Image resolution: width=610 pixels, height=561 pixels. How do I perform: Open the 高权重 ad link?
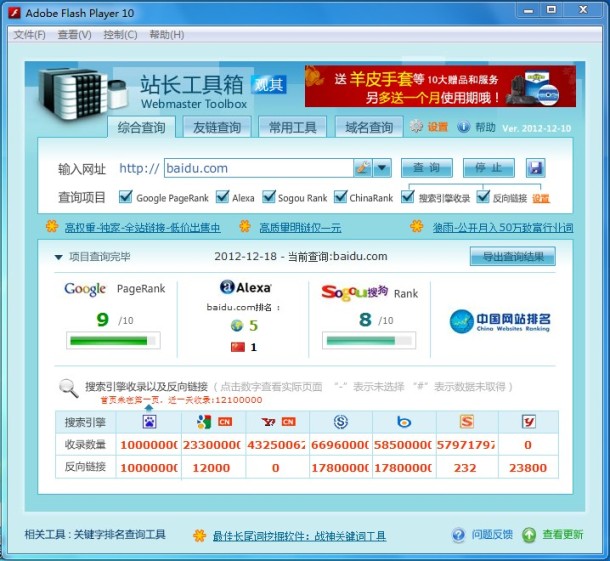(x=142, y=227)
